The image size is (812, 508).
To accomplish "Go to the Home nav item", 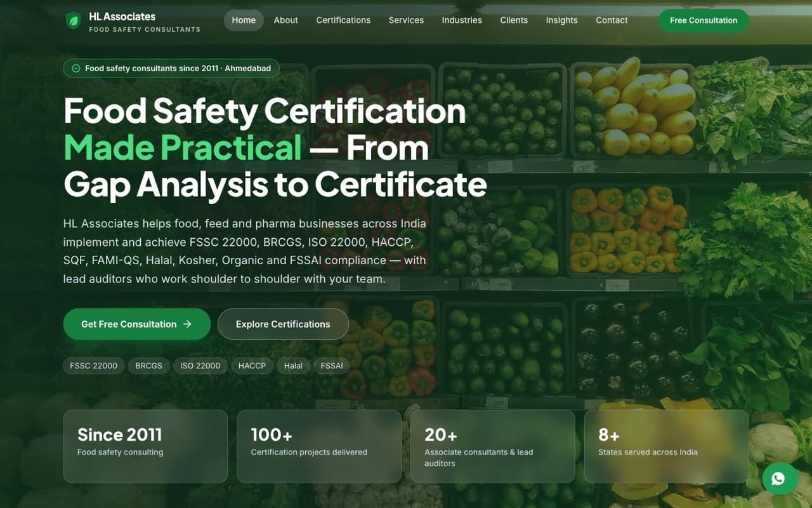I will pos(244,20).
